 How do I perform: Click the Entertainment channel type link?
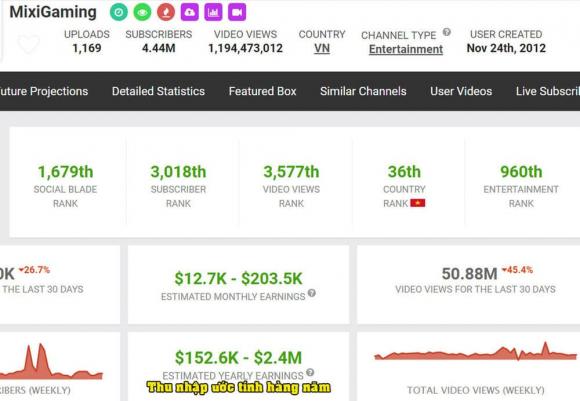[406, 49]
